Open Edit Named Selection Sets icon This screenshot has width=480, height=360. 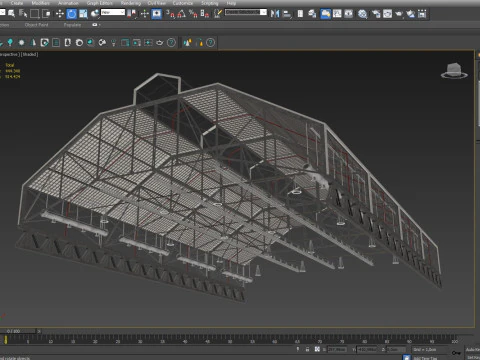pyautogui.click(x=218, y=14)
